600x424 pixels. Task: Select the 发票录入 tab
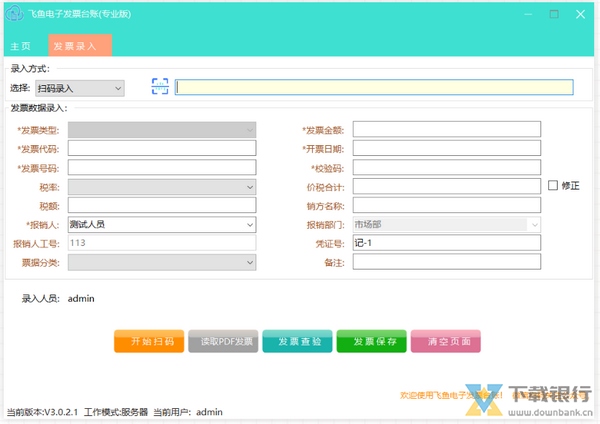click(80, 46)
